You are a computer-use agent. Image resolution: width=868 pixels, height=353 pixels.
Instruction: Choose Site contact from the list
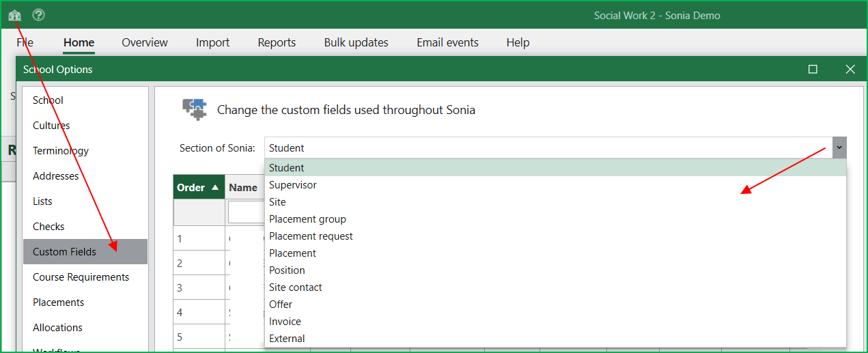[555, 287]
